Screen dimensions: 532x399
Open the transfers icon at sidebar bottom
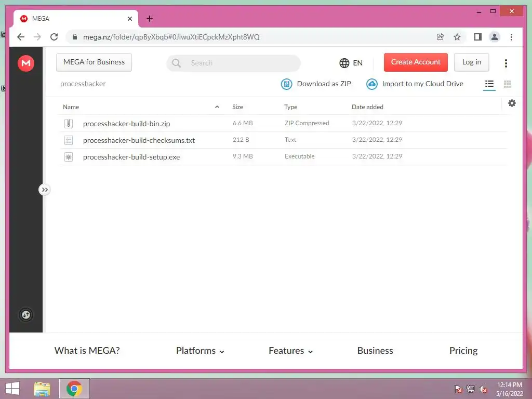26,315
